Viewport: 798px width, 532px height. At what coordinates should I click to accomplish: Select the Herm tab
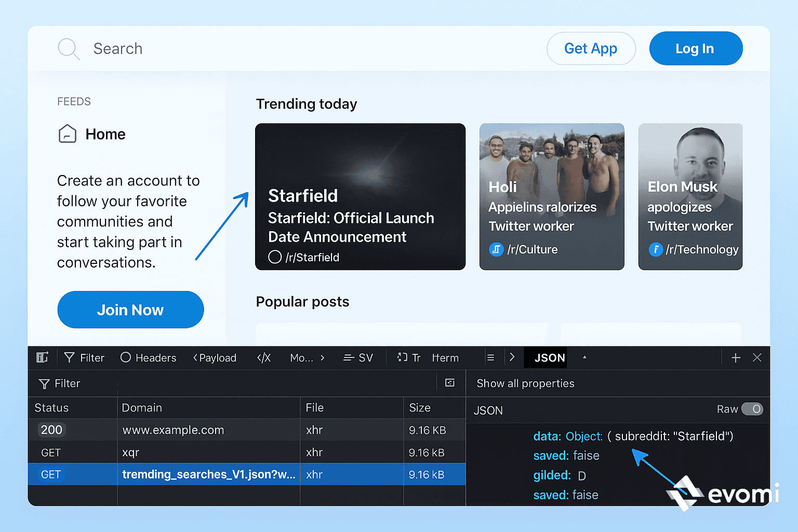coord(445,358)
